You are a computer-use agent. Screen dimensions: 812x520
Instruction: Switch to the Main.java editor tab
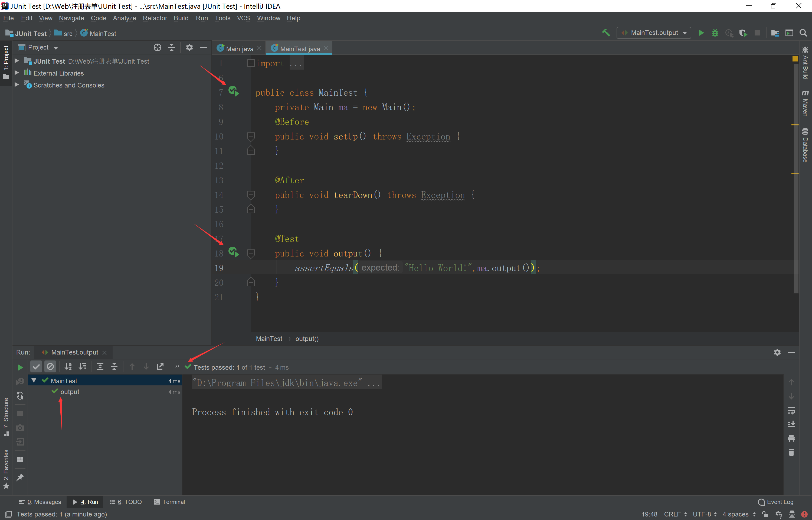[239, 49]
